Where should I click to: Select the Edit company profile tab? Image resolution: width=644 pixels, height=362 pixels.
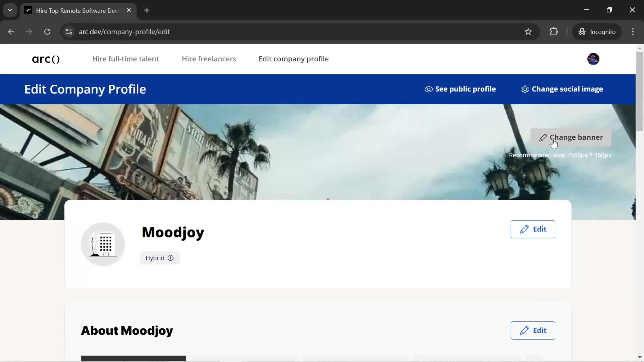pos(294,59)
